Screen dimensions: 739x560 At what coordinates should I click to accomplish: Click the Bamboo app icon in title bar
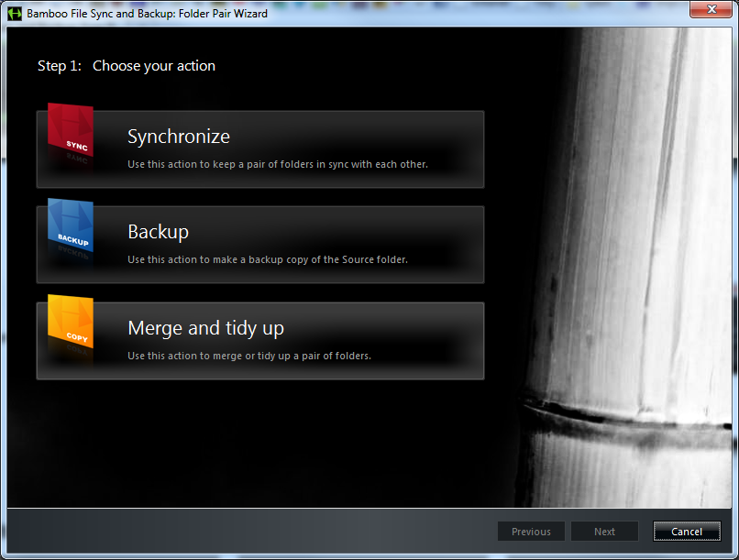click(x=15, y=14)
